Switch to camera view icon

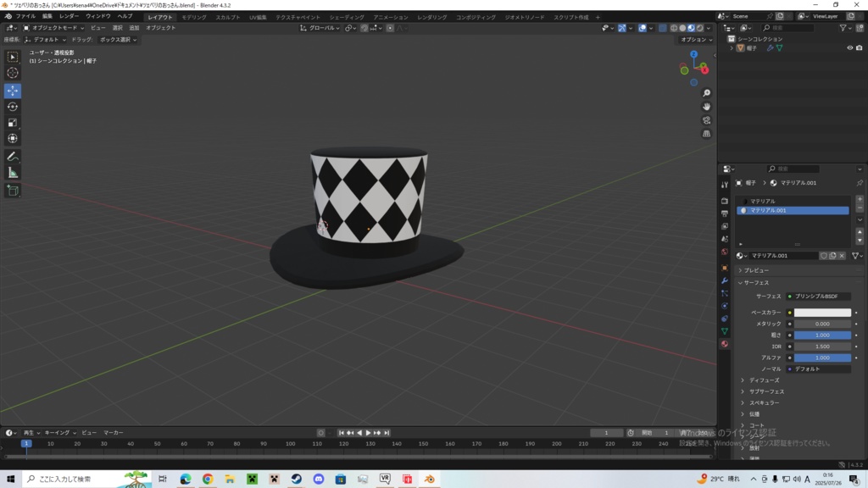click(x=706, y=120)
